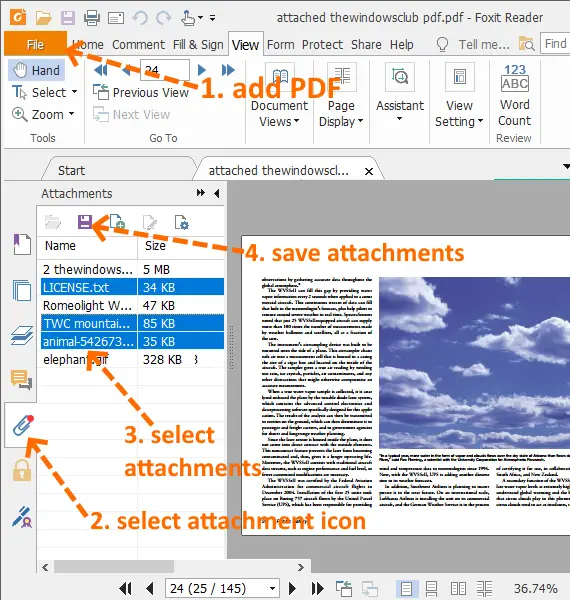Open the Bookmarks sidebar panel icon
The width and height of the screenshot is (570, 600).
pyautogui.click(x=22, y=244)
